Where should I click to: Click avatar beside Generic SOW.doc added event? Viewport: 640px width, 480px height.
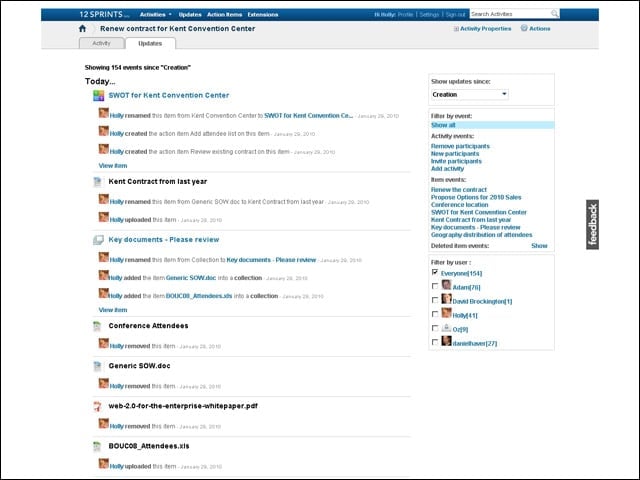pyautogui.click(x=104, y=275)
